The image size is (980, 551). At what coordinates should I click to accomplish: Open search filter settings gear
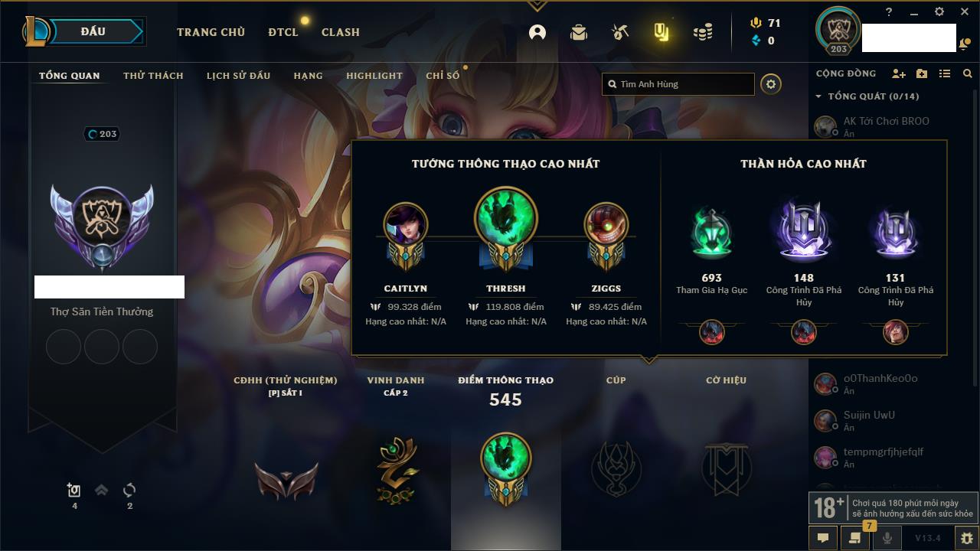pyautogui.click(x=771, y=84)
